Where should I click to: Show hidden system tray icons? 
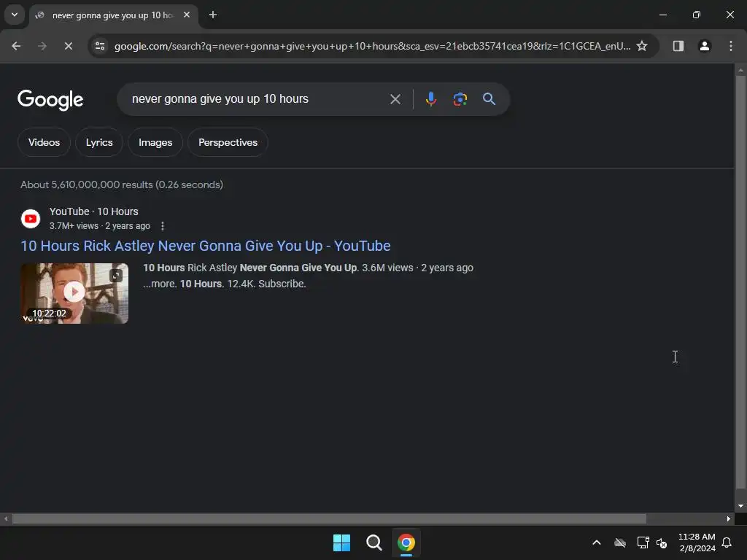click(x=596, y=542)
